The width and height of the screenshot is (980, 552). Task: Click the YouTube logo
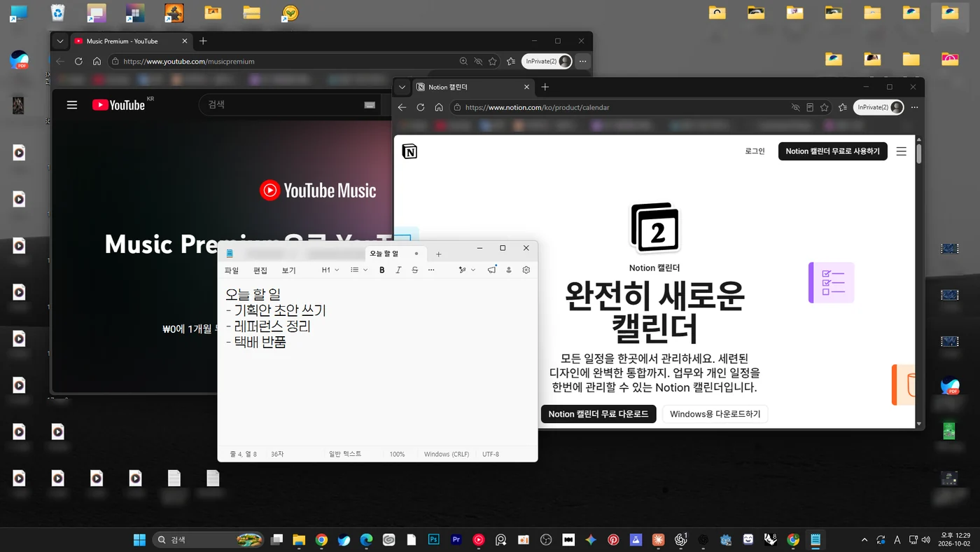tap(119, 105)
